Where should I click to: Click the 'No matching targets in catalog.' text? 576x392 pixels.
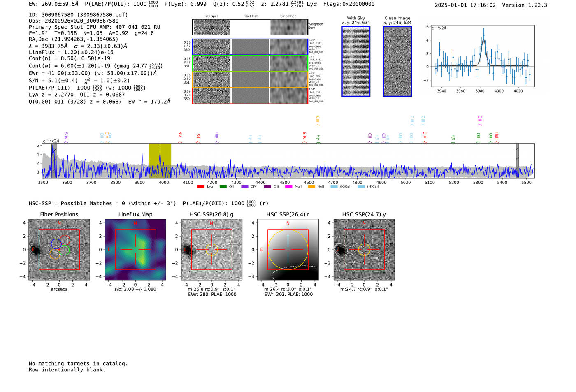[78, 364]
